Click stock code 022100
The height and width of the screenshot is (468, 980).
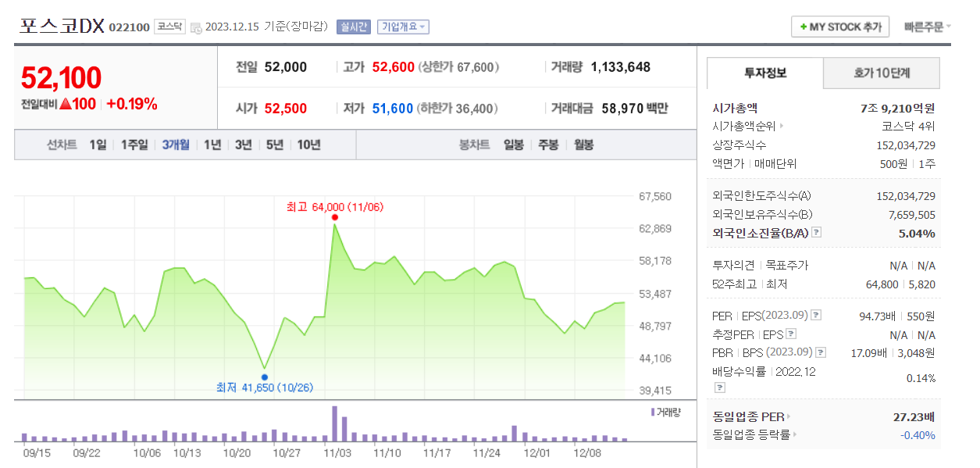click(129, 27)
